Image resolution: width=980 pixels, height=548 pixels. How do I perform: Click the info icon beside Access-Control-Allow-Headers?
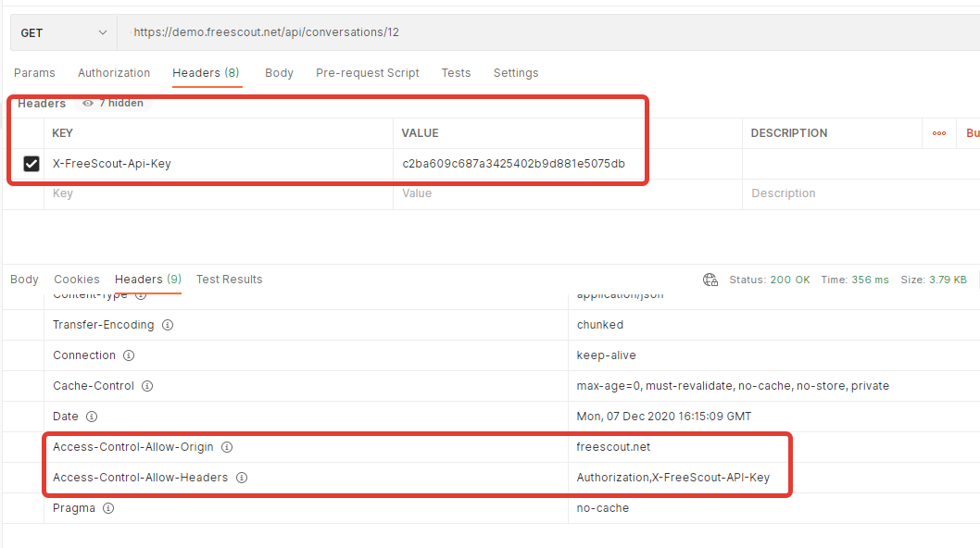point(241,478)
